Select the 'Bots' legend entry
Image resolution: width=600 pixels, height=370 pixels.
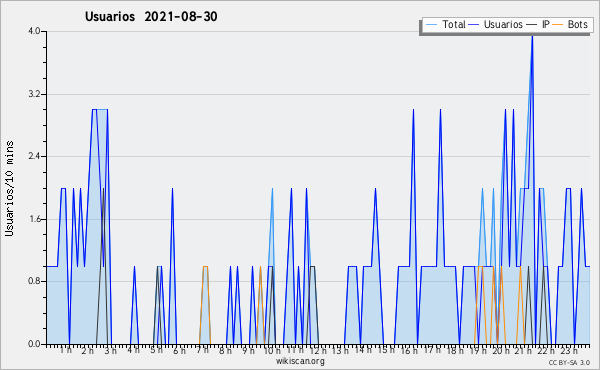[x=570, y=24]
